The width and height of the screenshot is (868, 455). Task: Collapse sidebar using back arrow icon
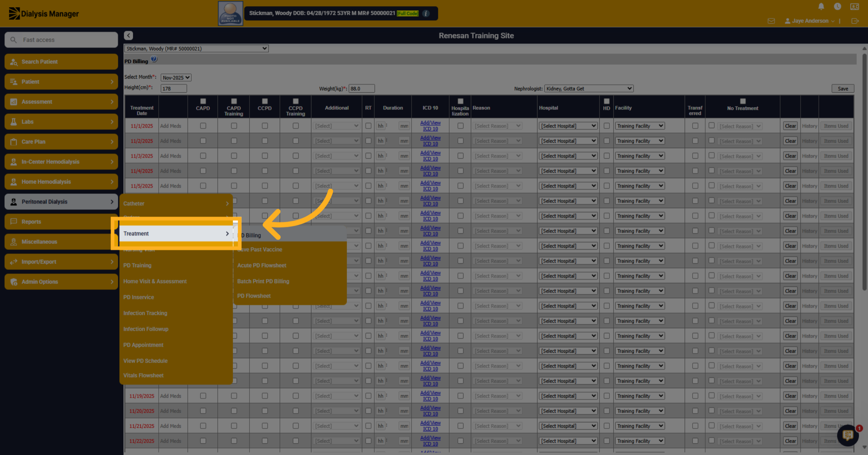[x=128, y=35]
